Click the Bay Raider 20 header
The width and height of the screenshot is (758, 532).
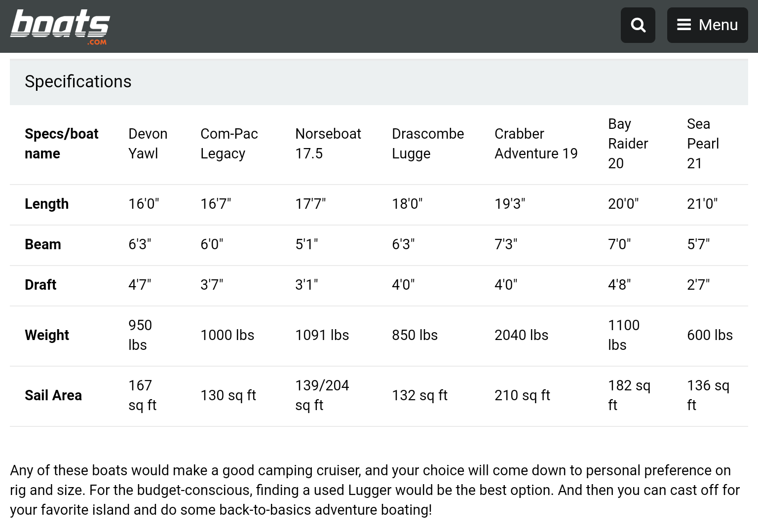[x=628, y=144]
